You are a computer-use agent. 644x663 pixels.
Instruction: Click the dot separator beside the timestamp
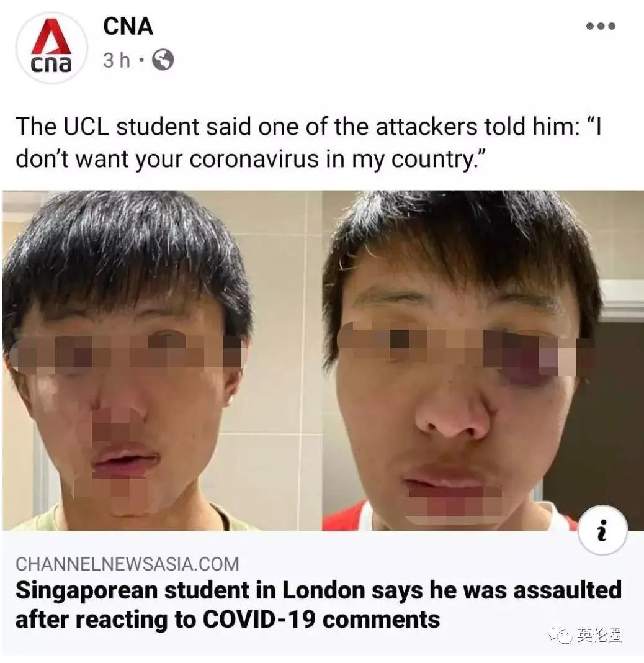(141, 60)
